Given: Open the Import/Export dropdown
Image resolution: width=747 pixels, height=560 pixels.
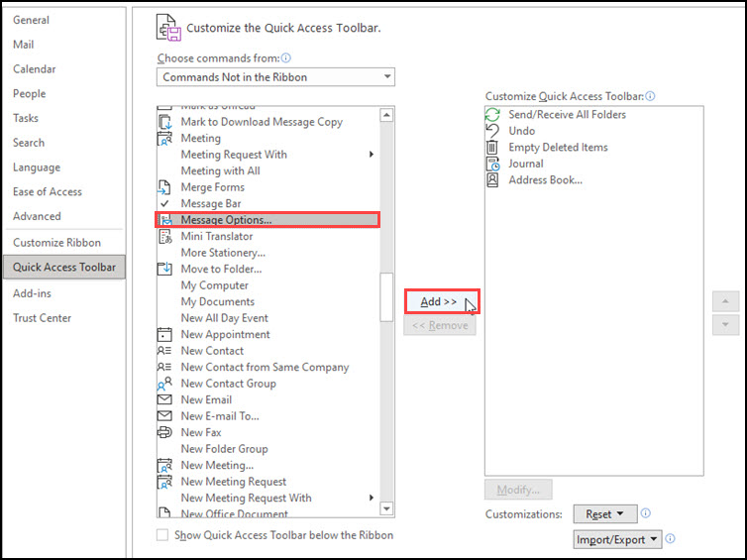Looking at the screenshot, I should tap(617, 540).
